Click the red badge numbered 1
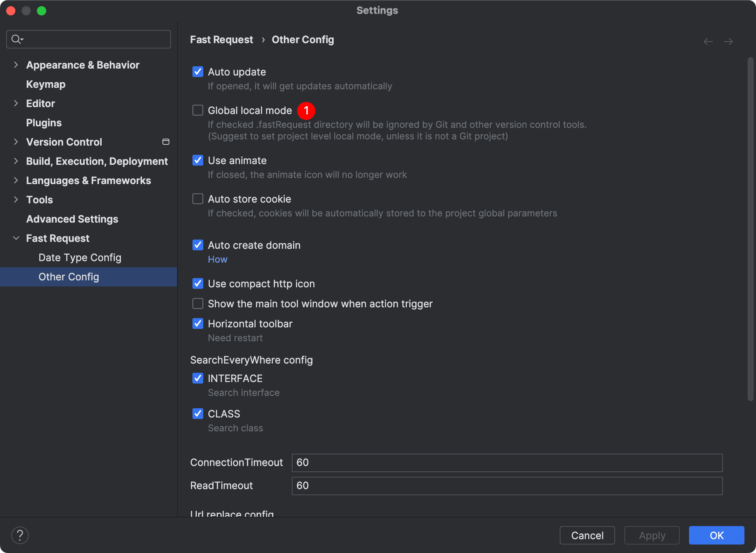The width and height of the screenshot is (756, 553). (306, 111)
